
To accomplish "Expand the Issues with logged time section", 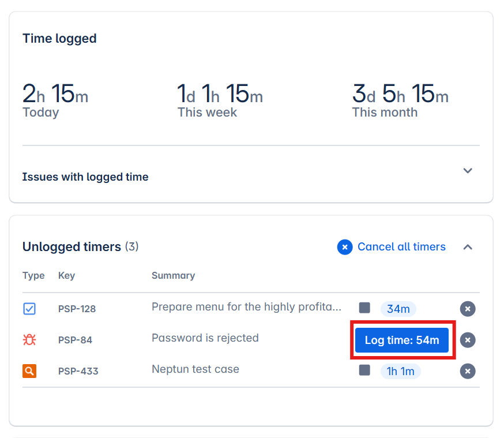I will [468, 171].
